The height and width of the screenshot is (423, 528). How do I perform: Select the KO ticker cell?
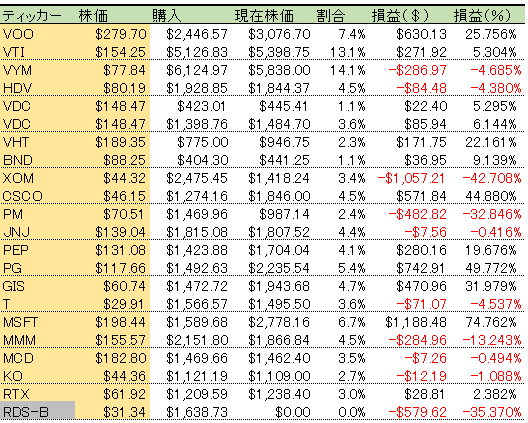13,377
